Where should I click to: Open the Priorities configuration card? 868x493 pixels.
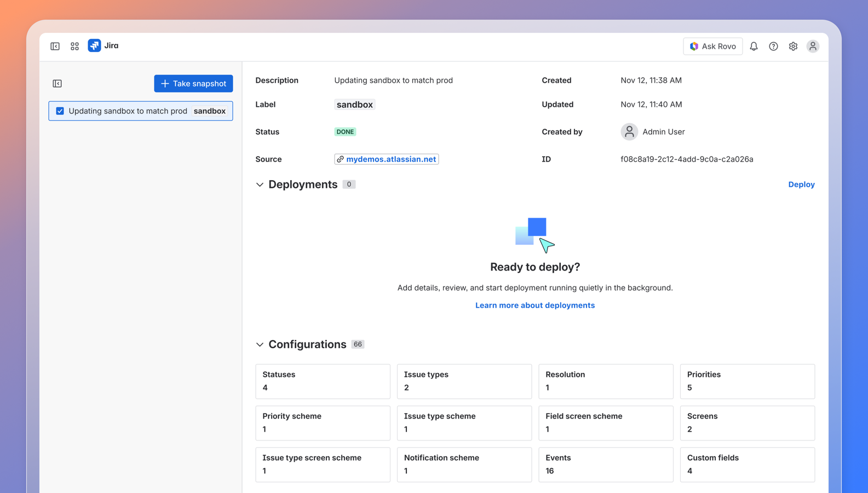click(x=748, y=381)
